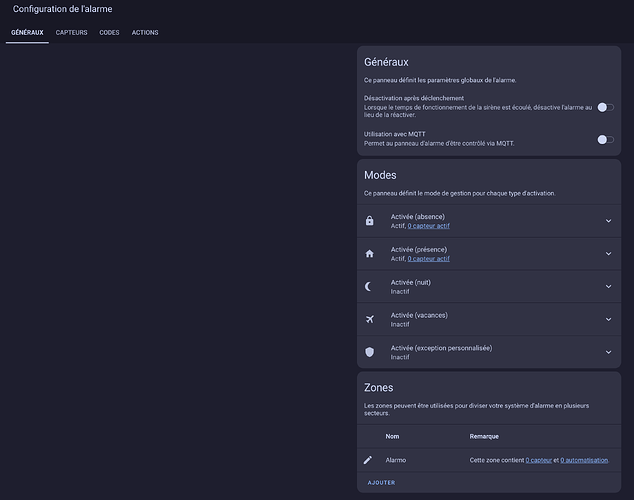The image size is (634, 500).
Task: Select 'Activée (exception personnalisée)' label
Action: tap(442, 348)
